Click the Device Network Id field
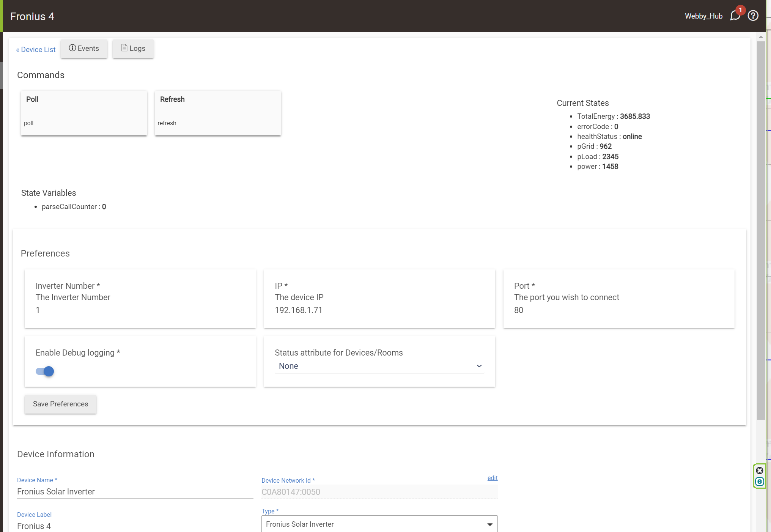Screen dimensions: 771x532 coord(379,492)
